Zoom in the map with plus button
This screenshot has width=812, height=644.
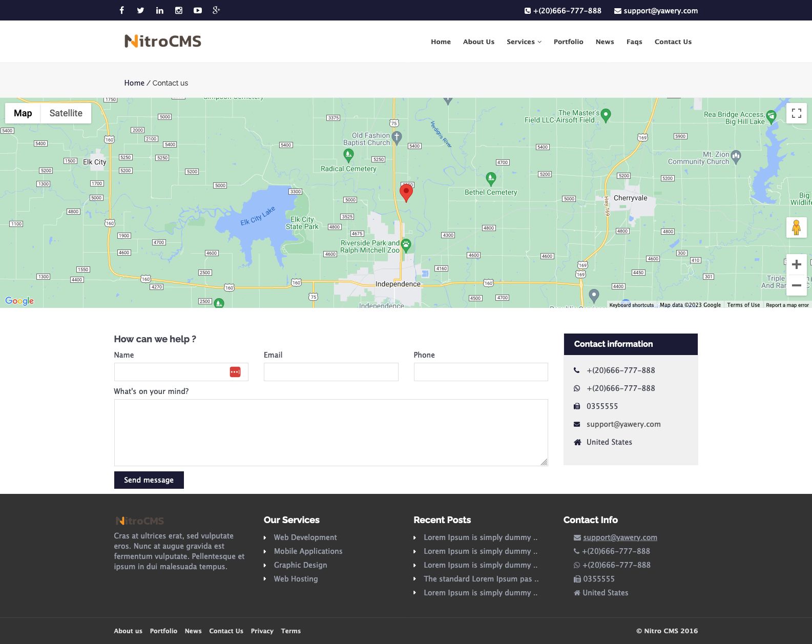tap(797, 264)
